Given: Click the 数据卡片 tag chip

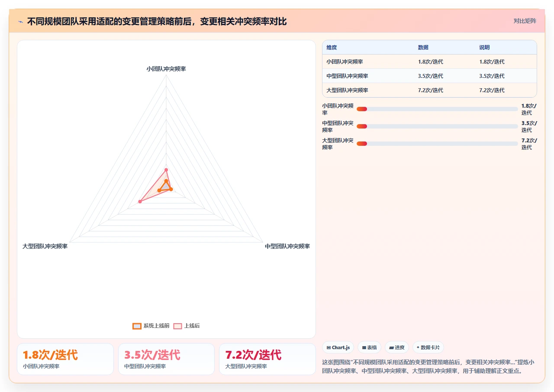Looking at the screenshot, I should (428, 347).
